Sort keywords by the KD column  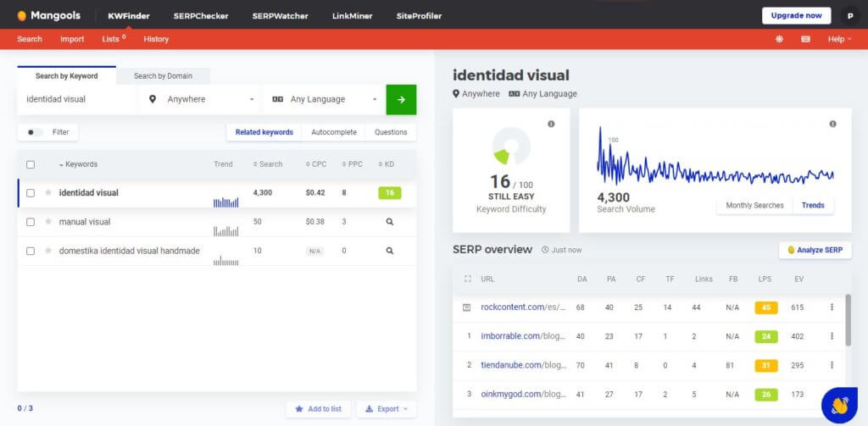387,164
